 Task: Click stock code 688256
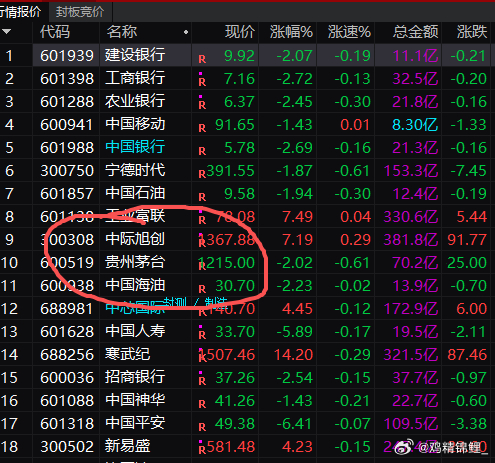67,355
